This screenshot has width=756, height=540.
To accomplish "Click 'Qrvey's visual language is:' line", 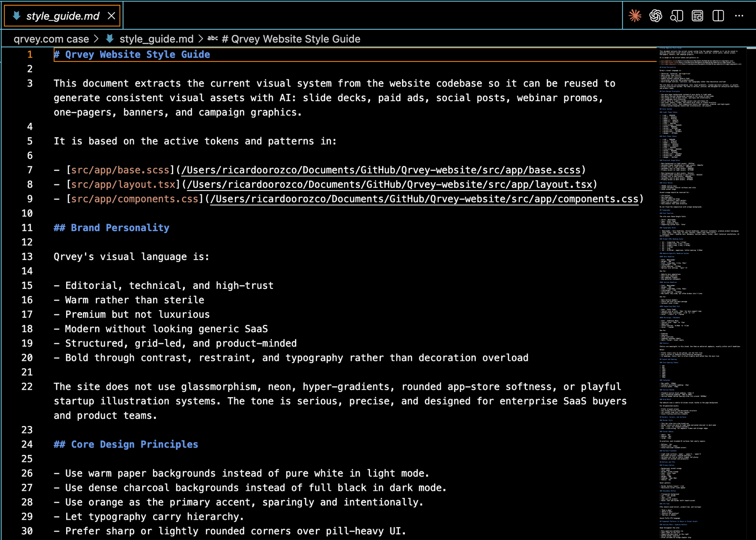I will pyautogui.click(x=131, y=257).
